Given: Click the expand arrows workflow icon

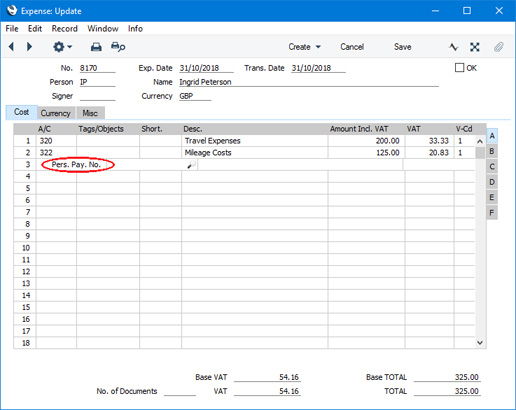Looking at the screenshot, I should tap(475, 47).
